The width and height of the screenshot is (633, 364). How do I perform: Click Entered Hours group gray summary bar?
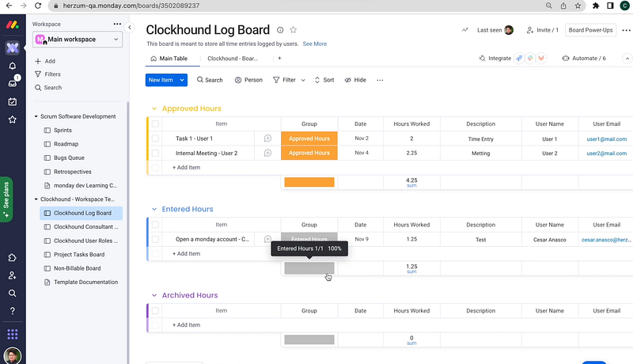coord(309,268)
